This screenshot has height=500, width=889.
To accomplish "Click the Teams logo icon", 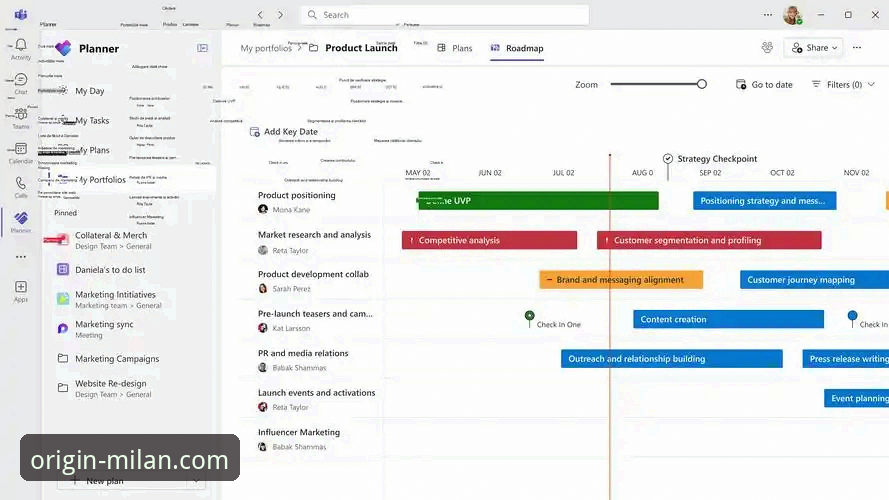I will click(x=21, y=15).
